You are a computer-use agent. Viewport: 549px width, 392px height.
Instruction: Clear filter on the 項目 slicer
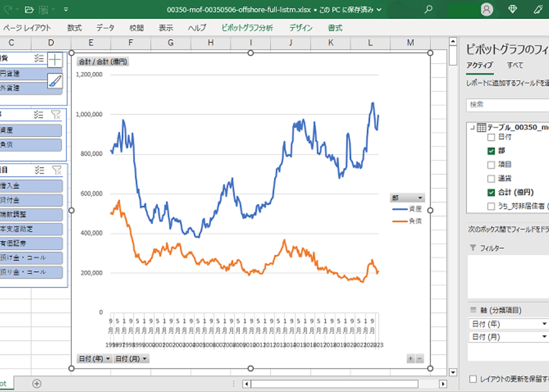coord(56,170)
